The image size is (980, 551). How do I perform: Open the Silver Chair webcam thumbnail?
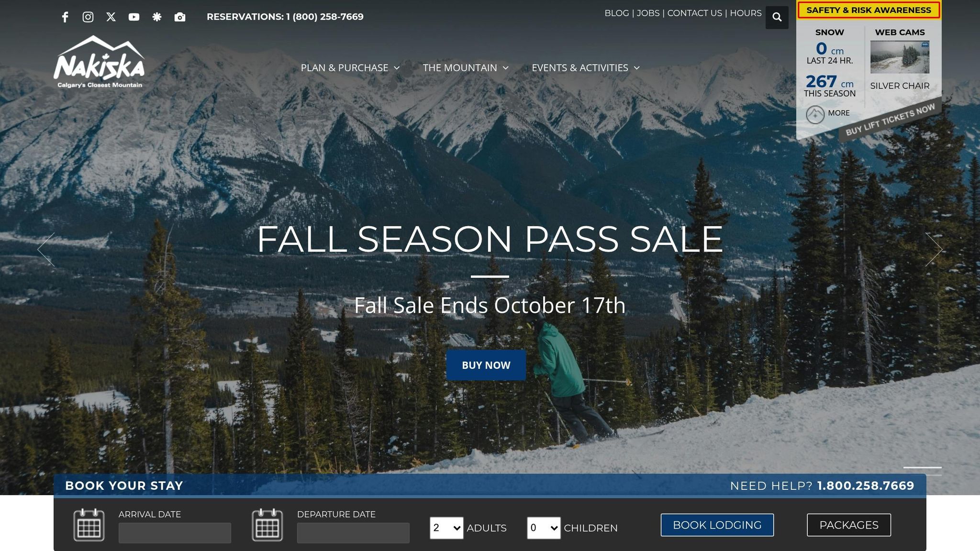(900, 57)
